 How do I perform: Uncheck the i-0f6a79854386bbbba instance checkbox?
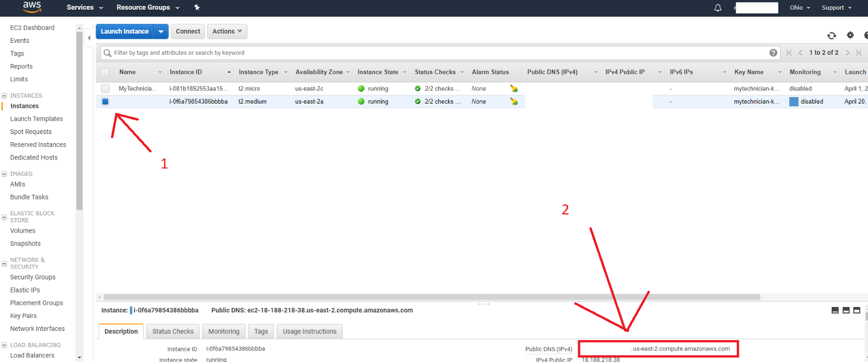point(105,101)
